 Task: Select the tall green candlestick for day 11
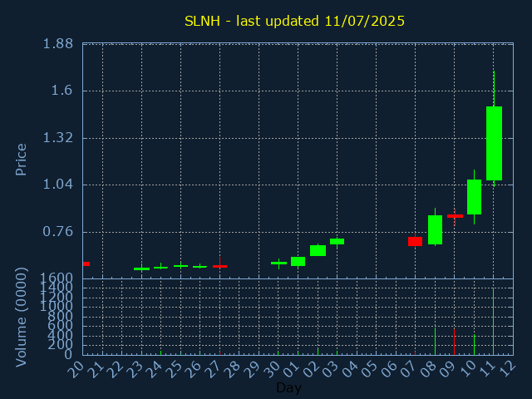pyautogui.click(x=494, y=143)
